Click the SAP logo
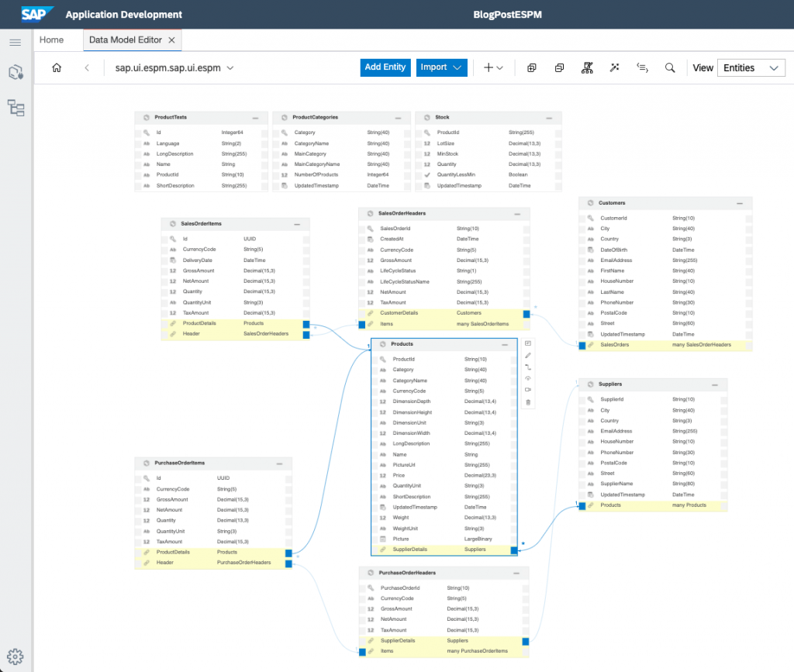 coord(37,14)
